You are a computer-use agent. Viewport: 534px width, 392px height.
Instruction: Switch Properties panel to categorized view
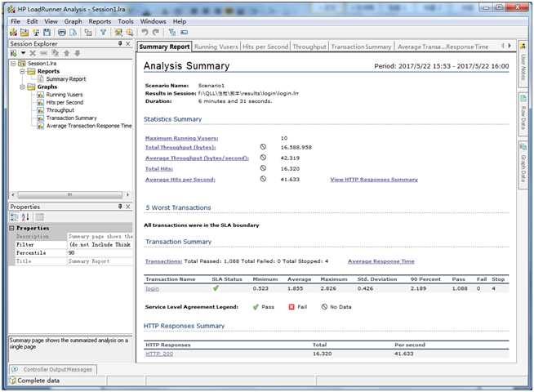click(14, 217)
